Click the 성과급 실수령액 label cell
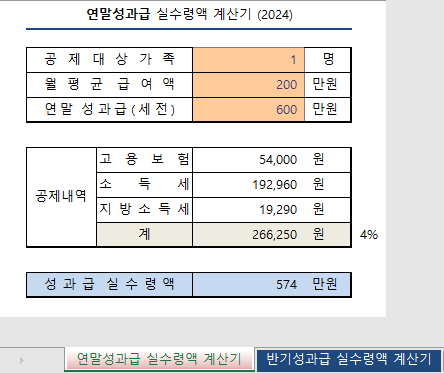Image resolution: width=444 pixels, height=373 pixels. pos(109,285)
